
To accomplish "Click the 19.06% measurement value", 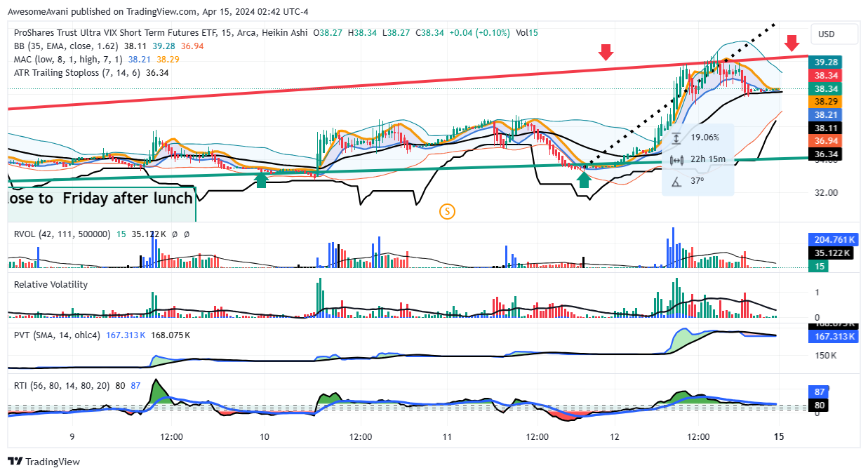I will [x=705, y=138].
